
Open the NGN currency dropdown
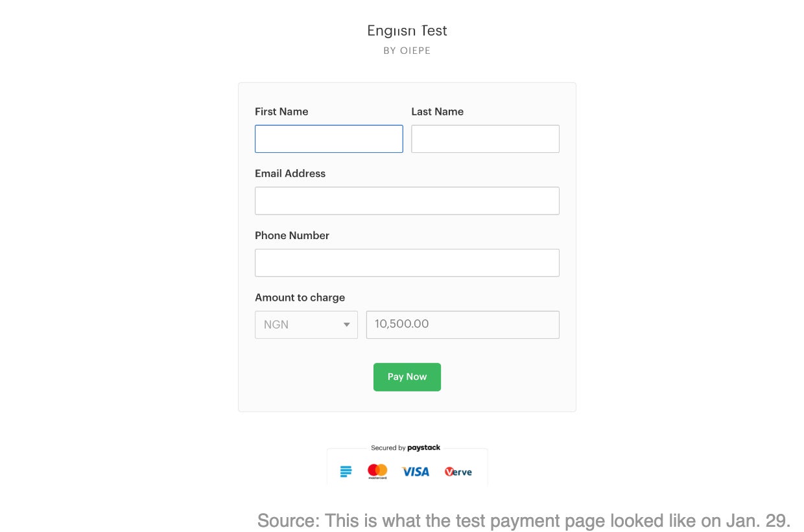[x=306, y=325]
